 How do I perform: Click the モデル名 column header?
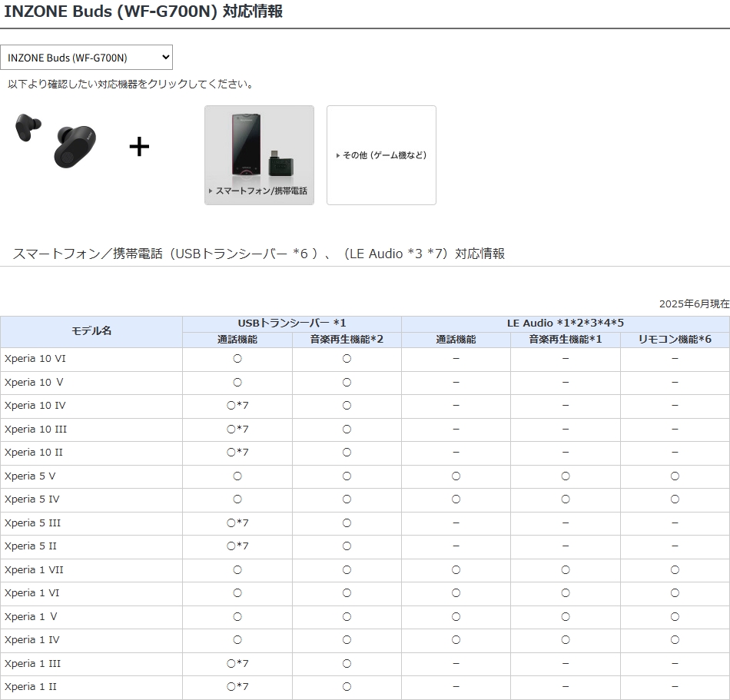tap(91, 331)
